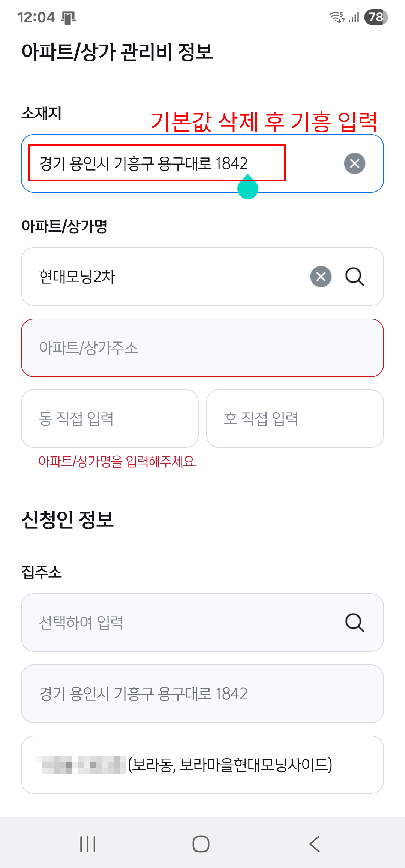Screen dimensions: 405x868
Task: Tap the battery indicator showing 78
Action: point(376,17)
